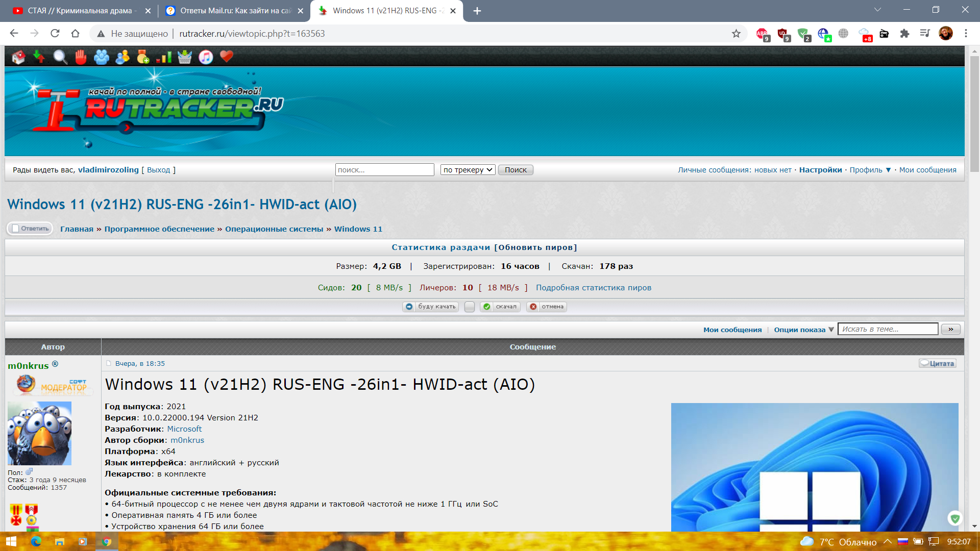Open Microsoft Edge from the taskbar
The height and width of the screenshot is (551, 980).
pyautogui.click(x=36, y=542)
